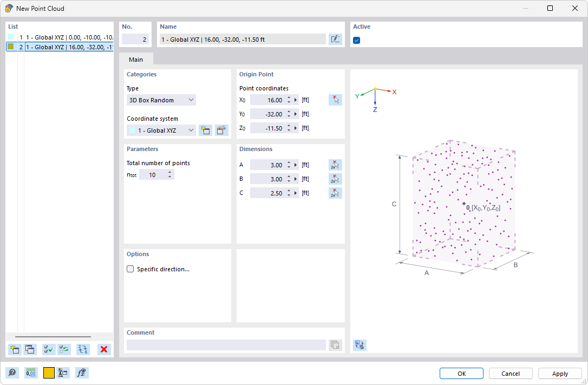
Task: Click the No. field showing 2
Action: pyautogui.click(x=135, y=40)
